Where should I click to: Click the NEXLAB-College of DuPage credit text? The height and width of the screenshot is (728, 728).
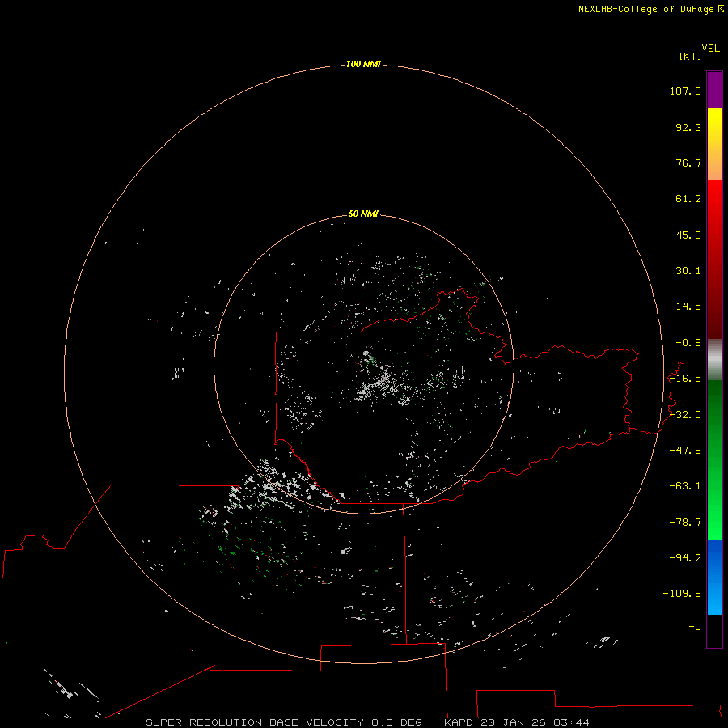coord(645,9)
